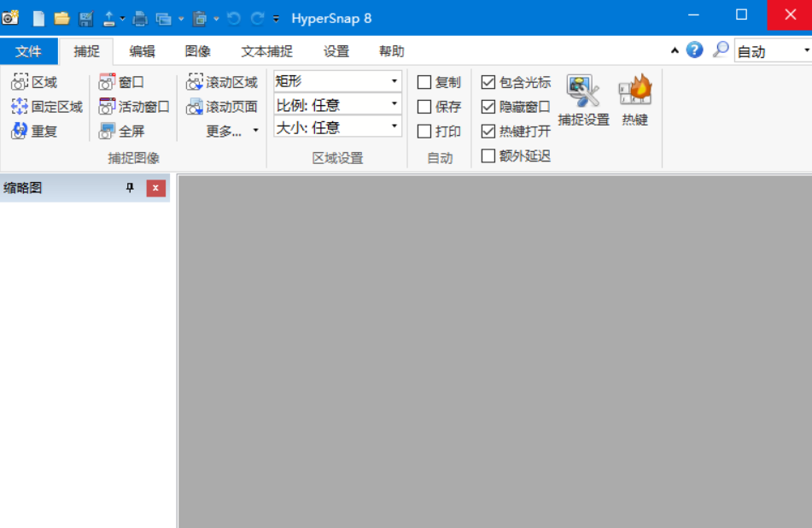Click the Upload icon in the title bar
The width and height of the screenshot is (812, 528).
click(108, 19)
